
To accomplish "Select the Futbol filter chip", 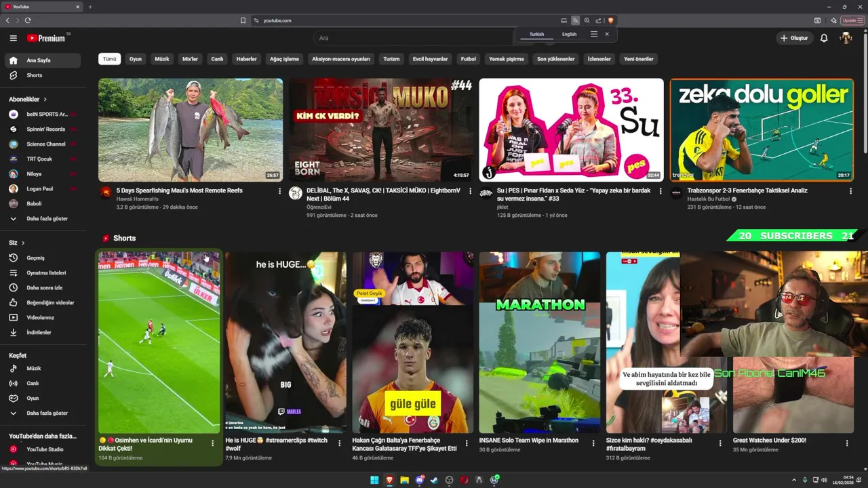I will tap(469, 59).
